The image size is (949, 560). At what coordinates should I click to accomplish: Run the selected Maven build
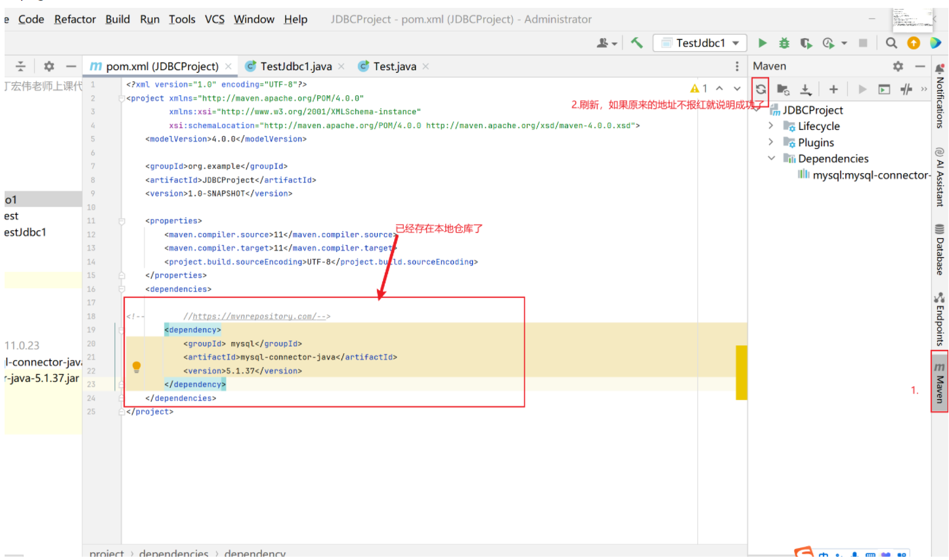point(862,89)
